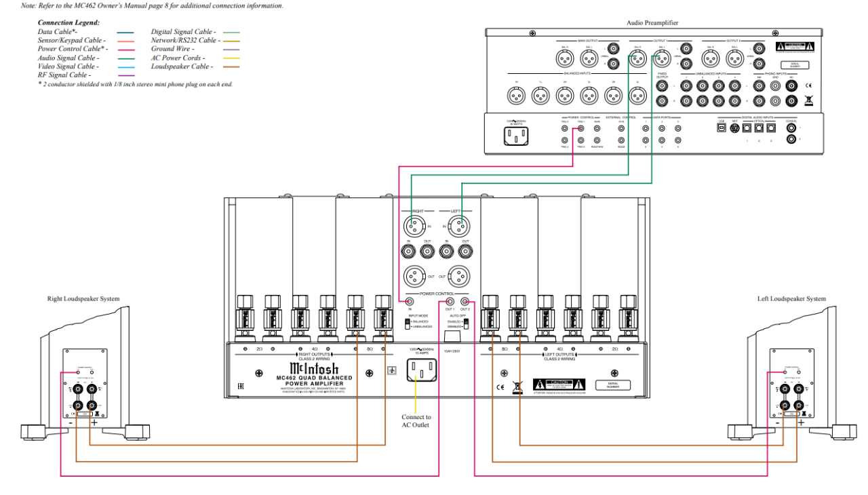Click the Power Control OUT 1 jack

(450, 302)
